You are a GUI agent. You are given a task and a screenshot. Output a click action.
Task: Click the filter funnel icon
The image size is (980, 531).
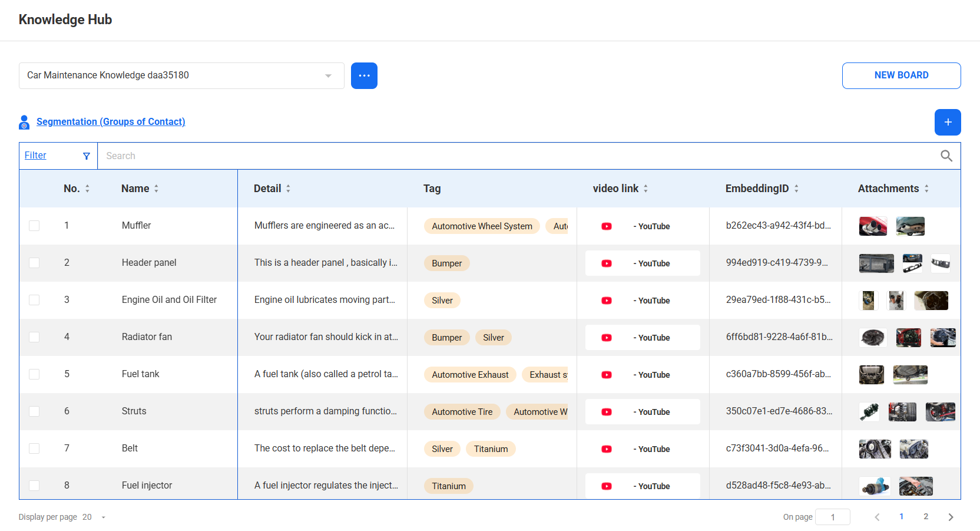pos(87,156)
